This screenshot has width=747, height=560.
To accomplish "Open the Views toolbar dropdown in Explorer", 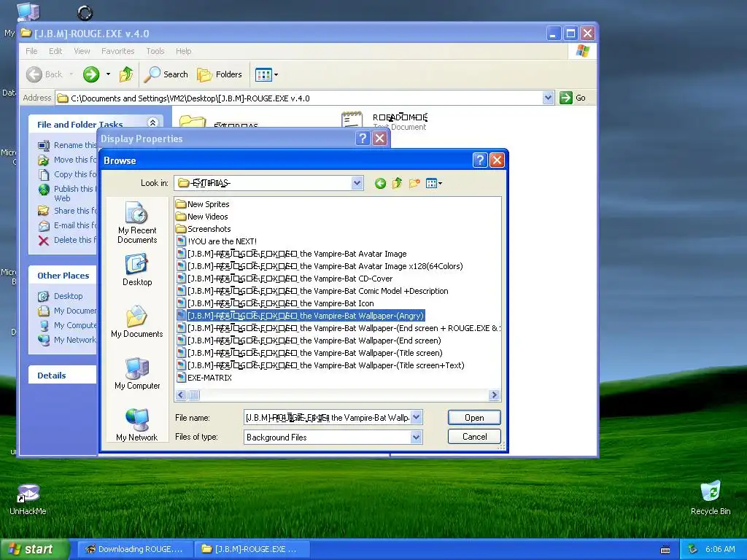I will [x=266, y=74].
